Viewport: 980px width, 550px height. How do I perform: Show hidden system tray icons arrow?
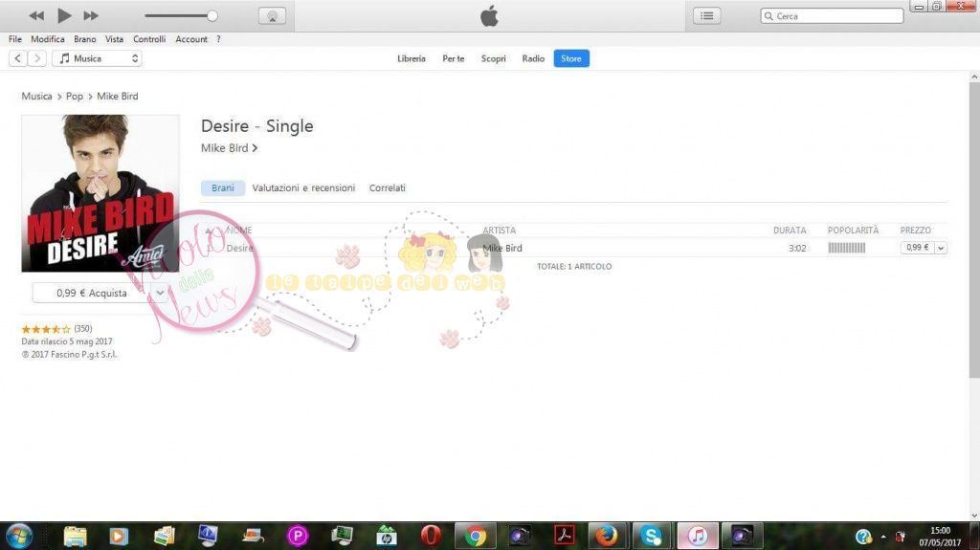tap(883, 537)
